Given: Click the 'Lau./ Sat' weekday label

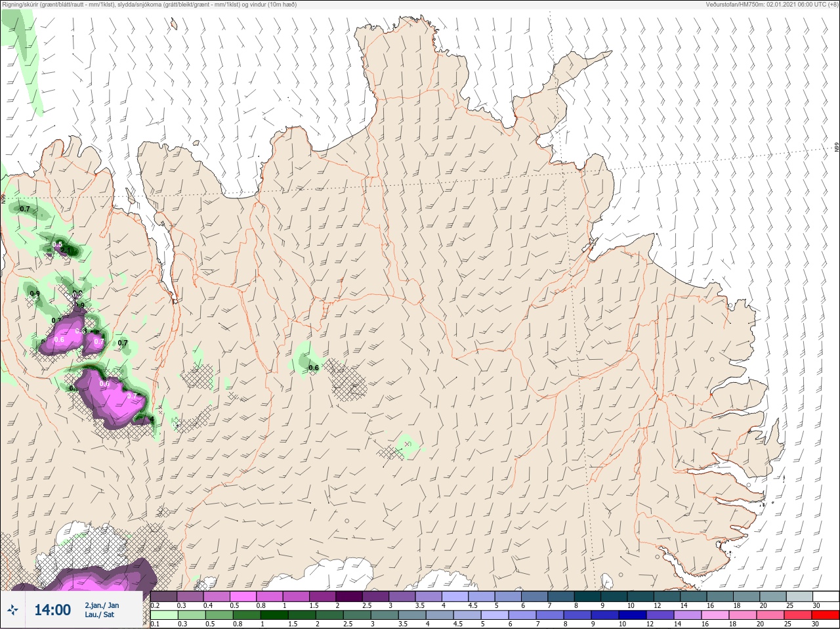Looking at the screenshot, I should pyautogui.click(x=99, y=615).
